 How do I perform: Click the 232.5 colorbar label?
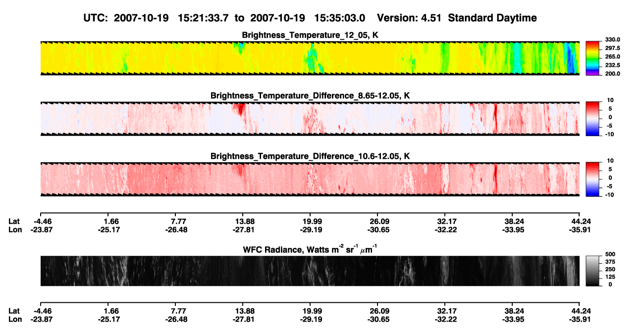[612, 65]
